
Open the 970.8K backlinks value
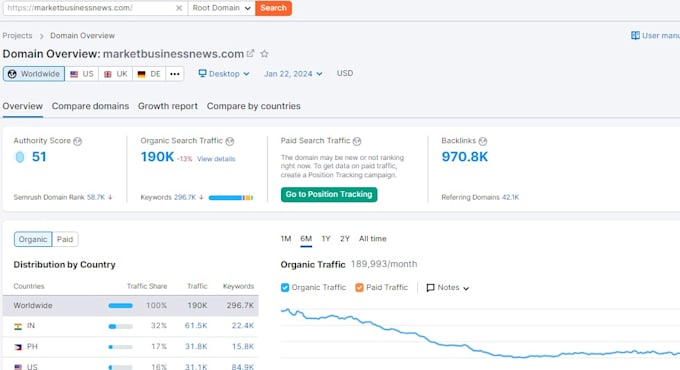(x=464, y=157)
